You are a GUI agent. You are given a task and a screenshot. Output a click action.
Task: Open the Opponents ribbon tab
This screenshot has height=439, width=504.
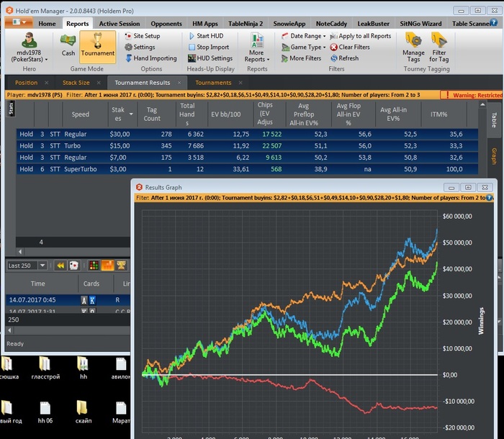166,24
